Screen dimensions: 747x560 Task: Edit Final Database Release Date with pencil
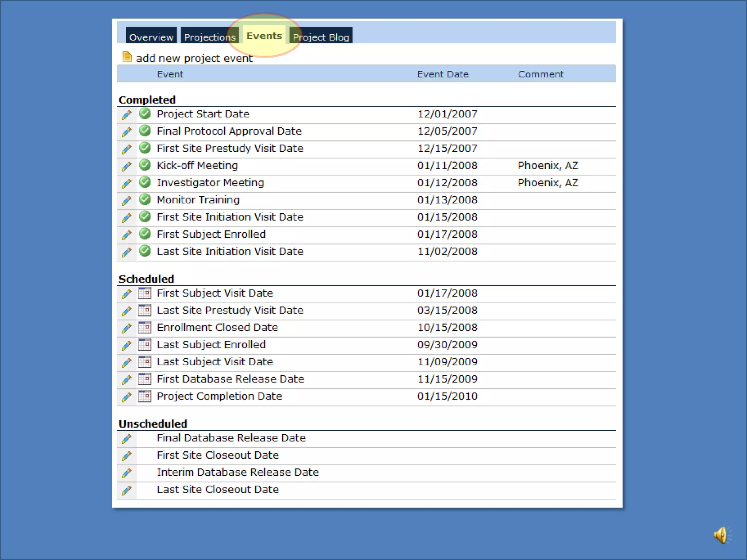pos(127,439)
